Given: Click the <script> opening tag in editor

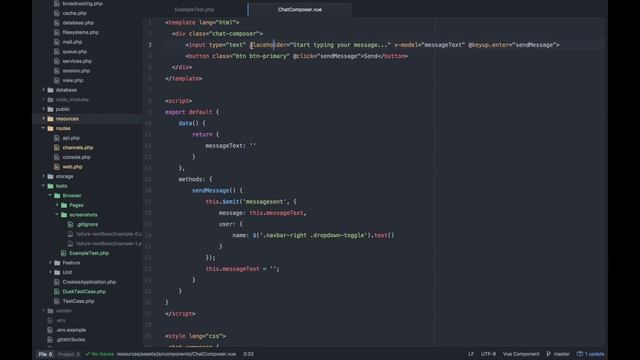Looking at the screenshot, I should [x=178, y=101].
